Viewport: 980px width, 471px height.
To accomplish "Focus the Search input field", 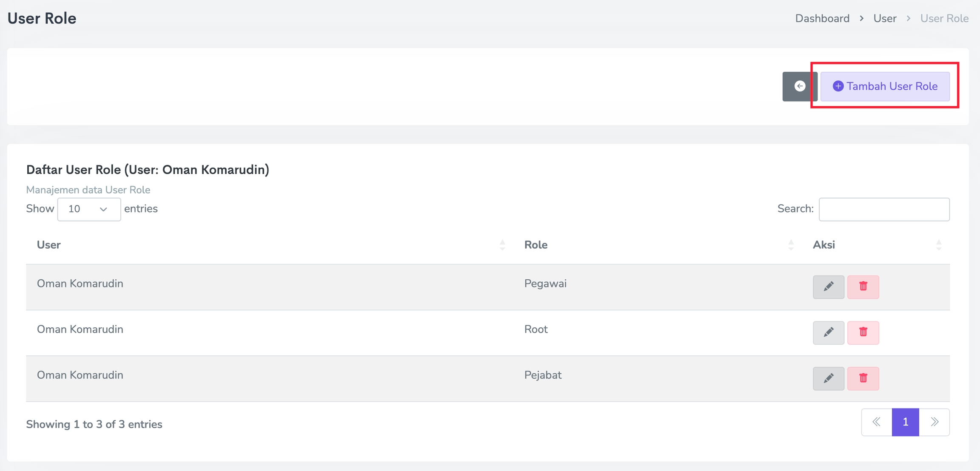I will [884, 209].
